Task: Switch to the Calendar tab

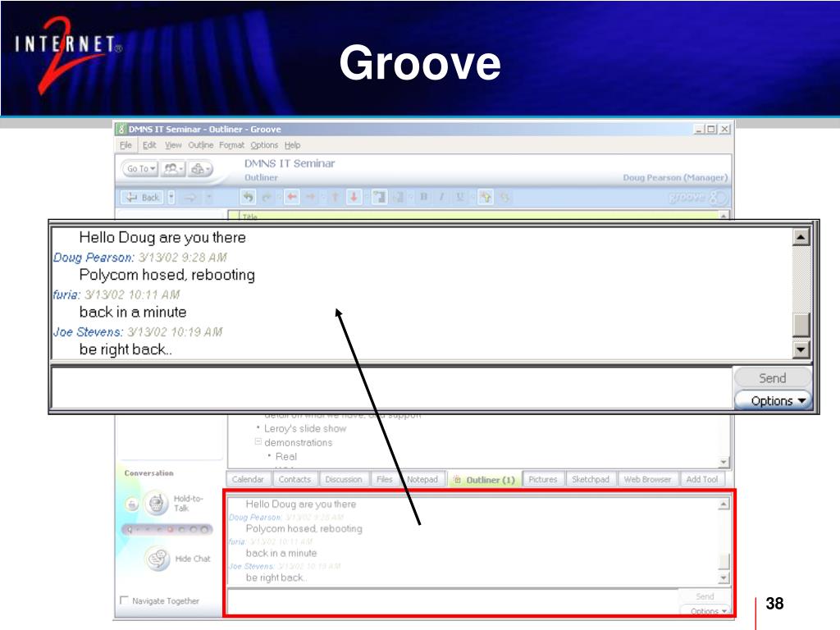Action: 248,479
